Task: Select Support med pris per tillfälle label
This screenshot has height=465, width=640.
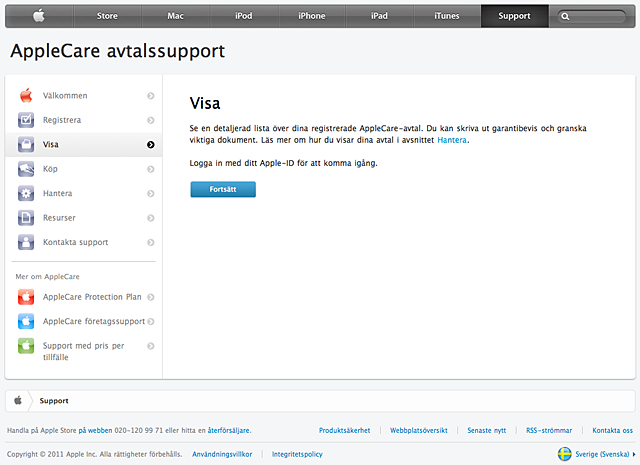Action: [83, 351]
